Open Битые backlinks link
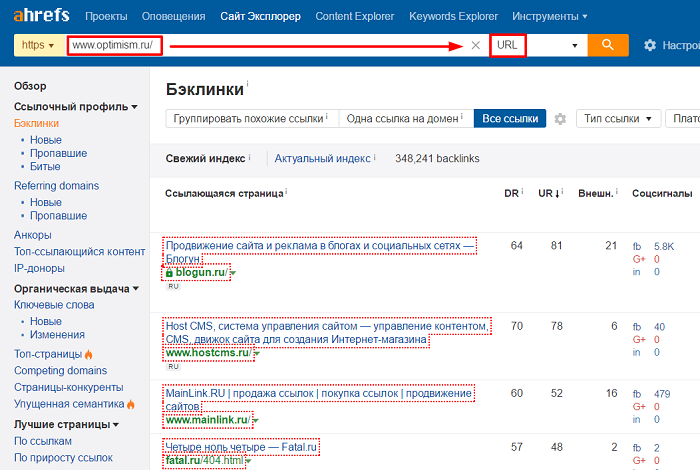The width and height of the screenshot is (700, 470). pos(45,166)
